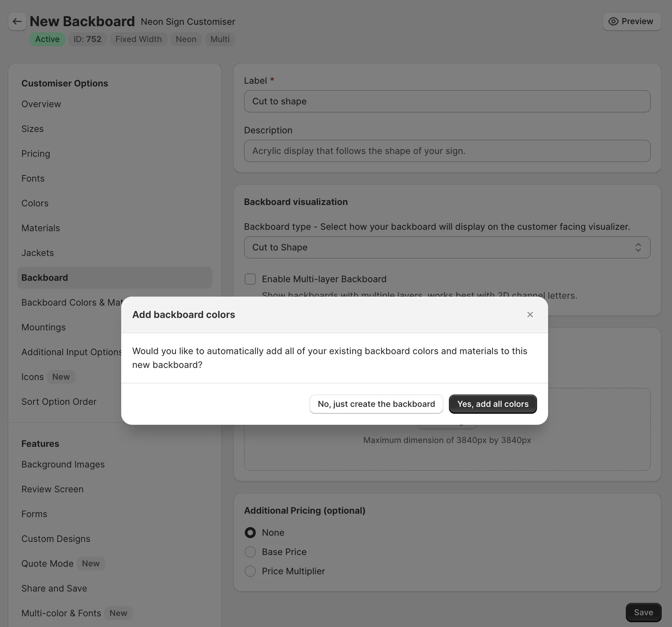Viewport: 672px width, 627px height.
Task: Open Sort Option Order settings
Action: [59, 401]
